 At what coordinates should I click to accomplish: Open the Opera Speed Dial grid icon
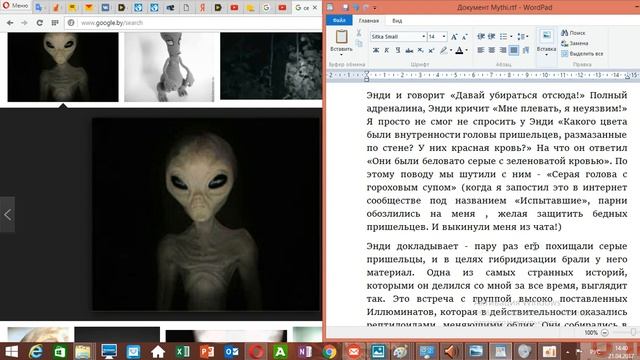[55, 23]
